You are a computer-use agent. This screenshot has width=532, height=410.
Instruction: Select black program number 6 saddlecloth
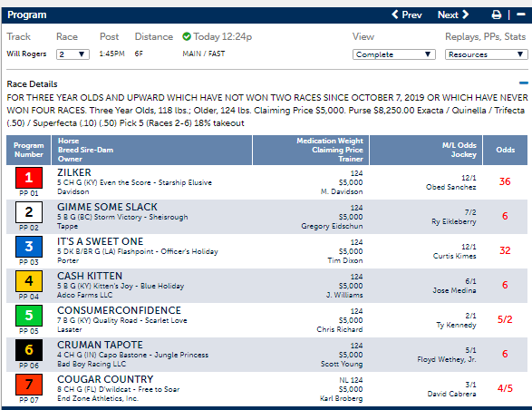click(29, 350)
